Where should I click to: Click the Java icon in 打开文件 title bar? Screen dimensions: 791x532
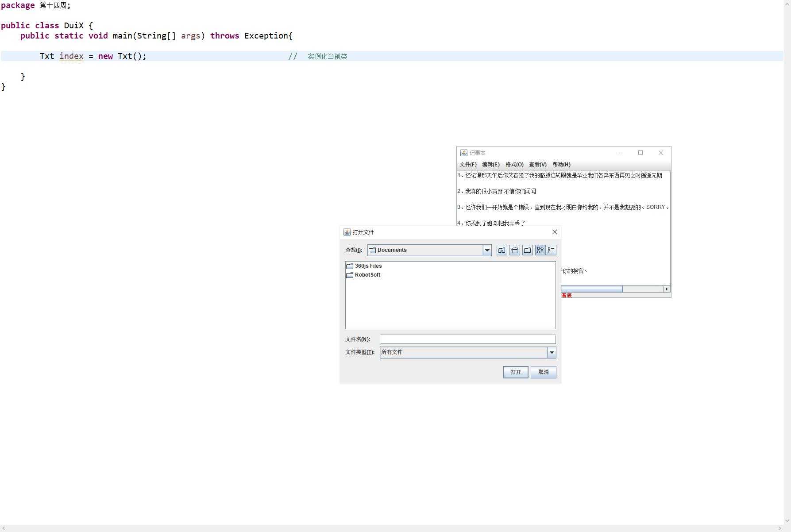point(347,232)
